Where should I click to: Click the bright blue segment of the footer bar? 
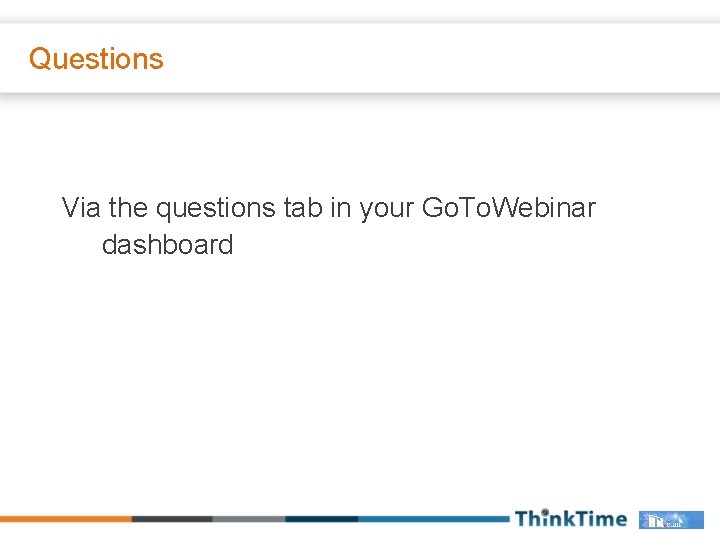[x=434, y=519]
